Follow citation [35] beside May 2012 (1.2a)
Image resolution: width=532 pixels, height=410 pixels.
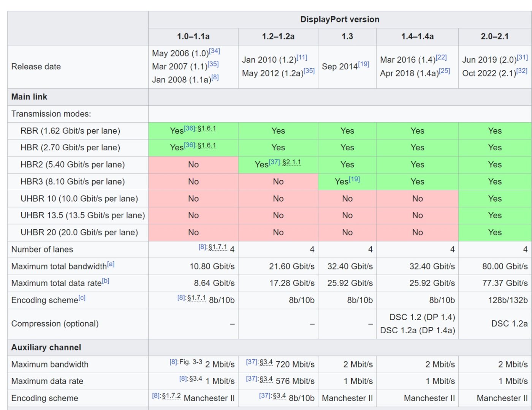309,71
